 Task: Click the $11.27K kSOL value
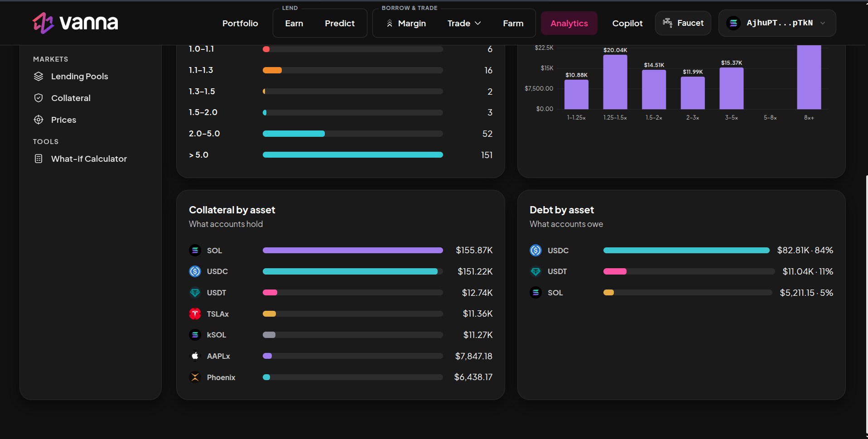pos(478,335)
